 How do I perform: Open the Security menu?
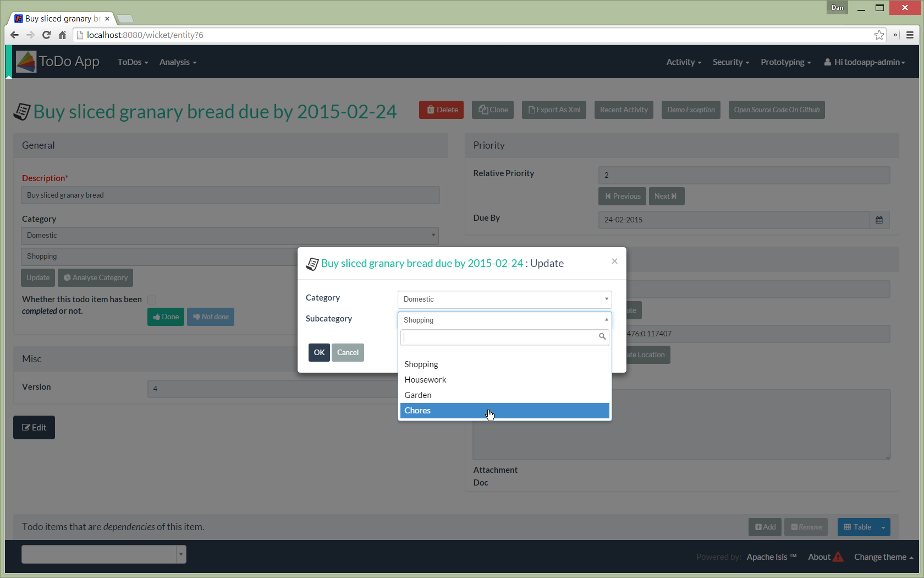tap(730, 62)
